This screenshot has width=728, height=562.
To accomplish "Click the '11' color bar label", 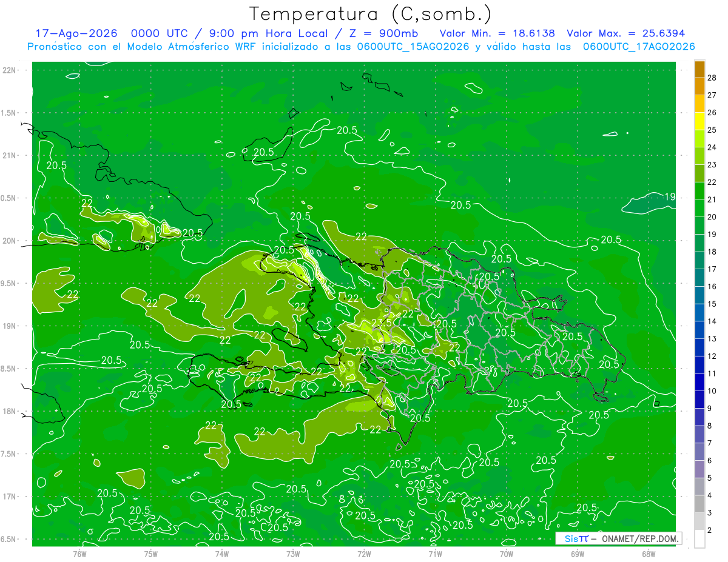I will click(713, 373).
